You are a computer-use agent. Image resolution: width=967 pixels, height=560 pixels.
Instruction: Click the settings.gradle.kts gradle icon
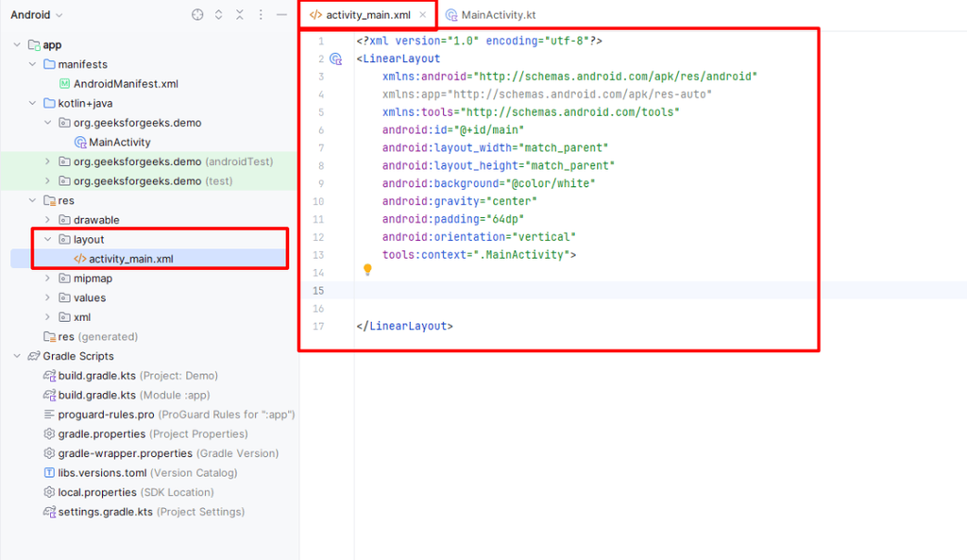coord(49,512)
